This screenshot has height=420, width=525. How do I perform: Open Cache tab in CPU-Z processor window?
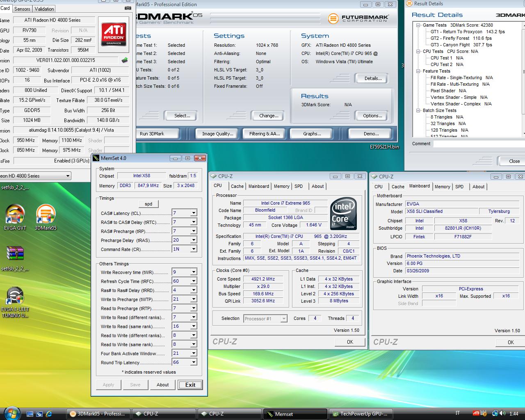237,186
